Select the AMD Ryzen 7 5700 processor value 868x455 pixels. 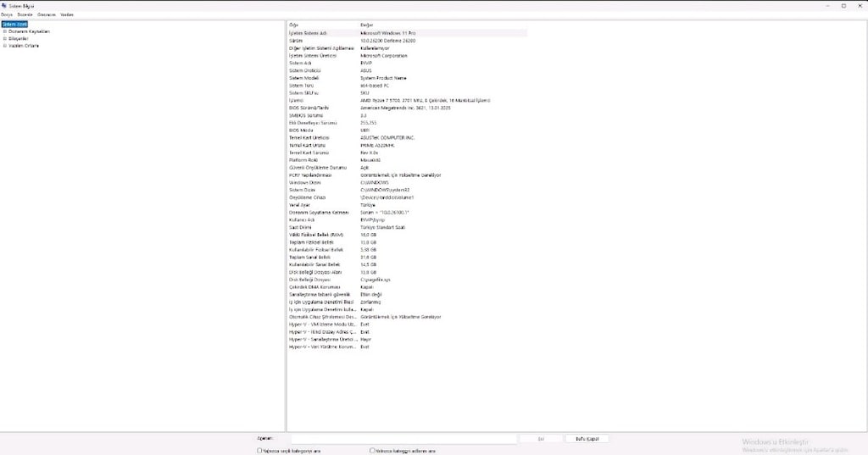(426, 101)
